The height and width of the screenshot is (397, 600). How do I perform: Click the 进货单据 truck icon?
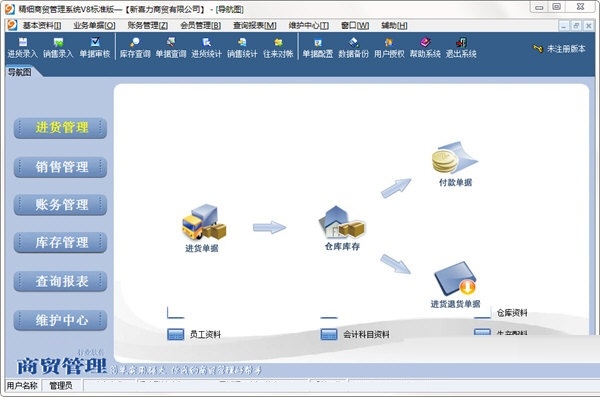click(203, 223)
